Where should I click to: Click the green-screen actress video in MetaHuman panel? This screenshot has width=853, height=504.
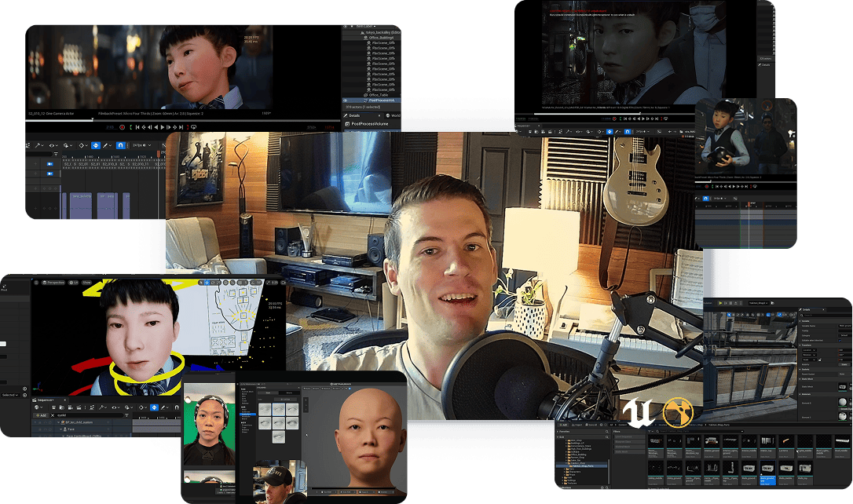210,424
